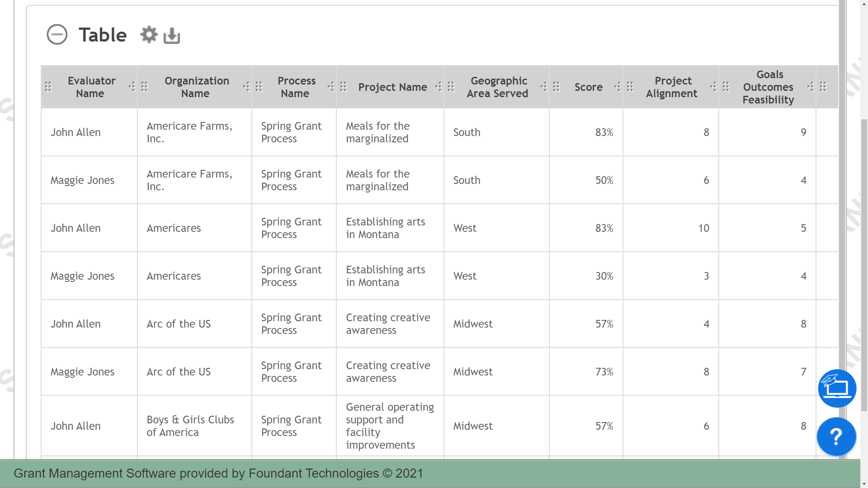The height and width of the screenshot is (488, 868).
Task: Sort by the Evaluator Name header
Action: [91, 87]
